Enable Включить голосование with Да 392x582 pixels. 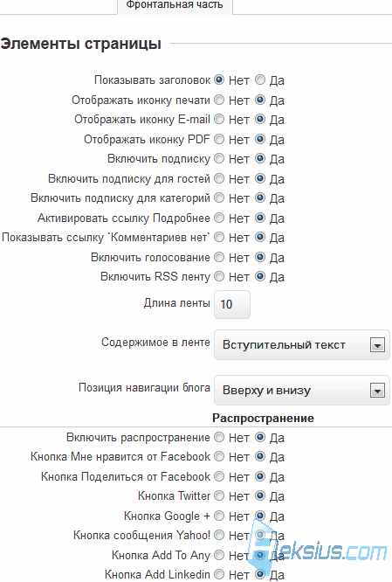(x=260, y=257)
